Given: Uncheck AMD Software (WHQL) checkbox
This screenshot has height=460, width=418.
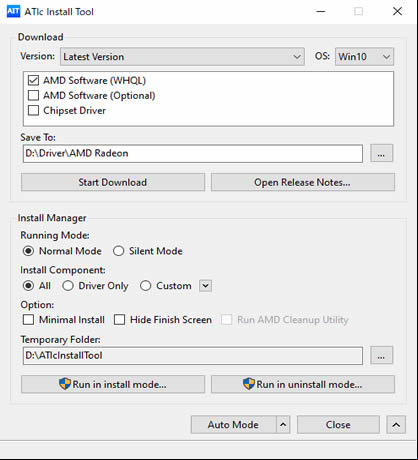Looking at the screenshot, I should pos(33,81).
